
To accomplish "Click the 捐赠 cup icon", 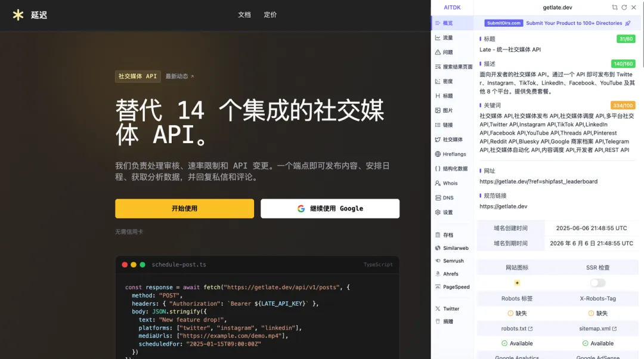I will tap(438, 321).
